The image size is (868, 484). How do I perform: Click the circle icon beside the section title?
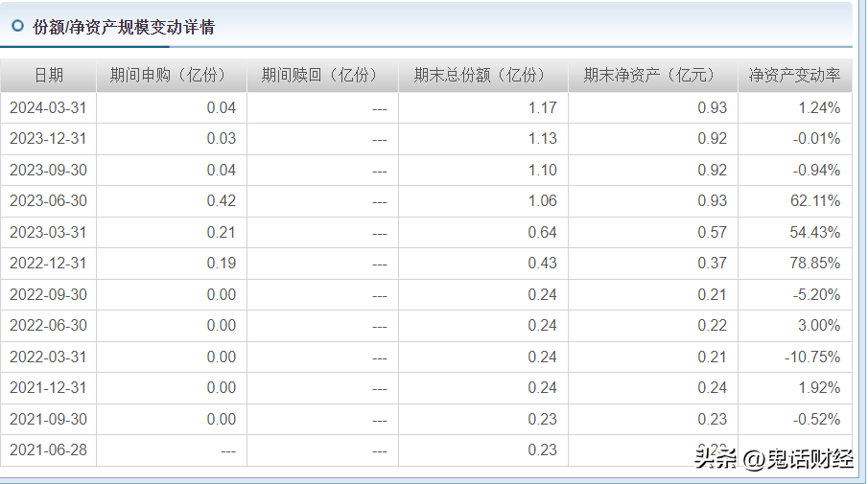pyautogui.click(x=17, y=26)
